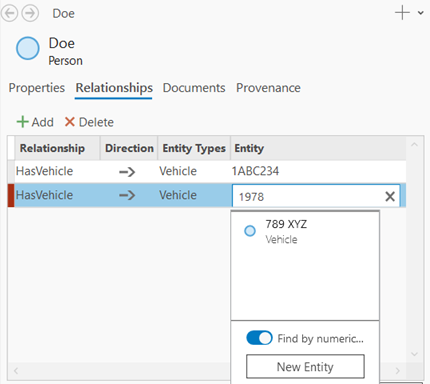Click the back navigation arrow
430x384 pixels.
tap(9, 13)
